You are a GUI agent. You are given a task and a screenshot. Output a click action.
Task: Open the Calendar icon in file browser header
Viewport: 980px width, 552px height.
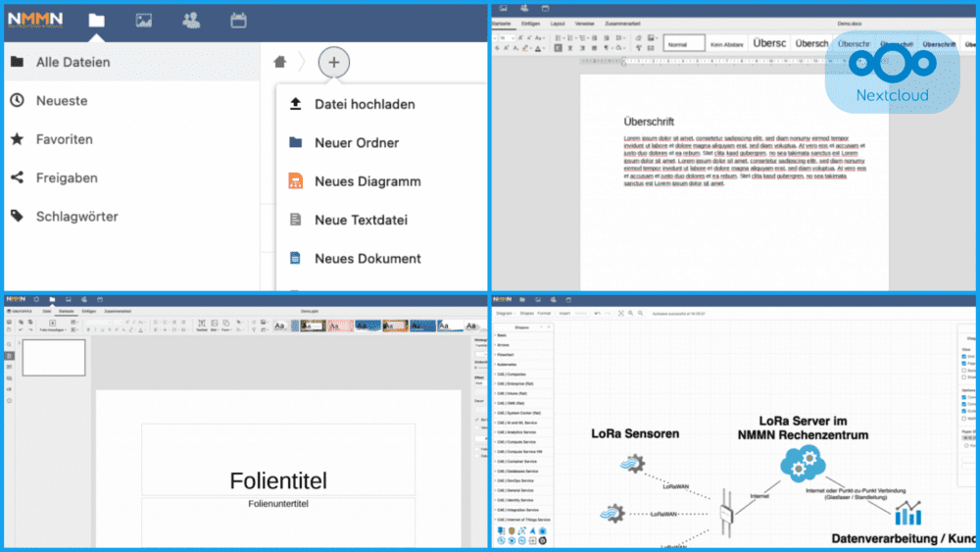point(238,20)
